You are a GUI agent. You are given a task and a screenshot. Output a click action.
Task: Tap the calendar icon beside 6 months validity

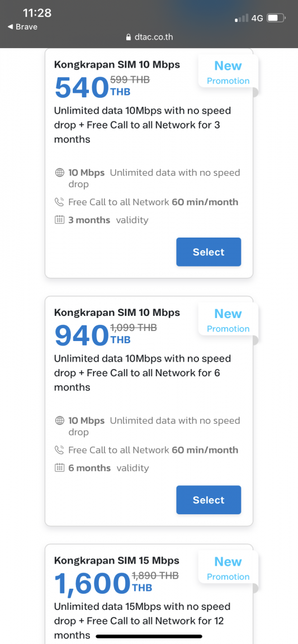tap(60, 468)
